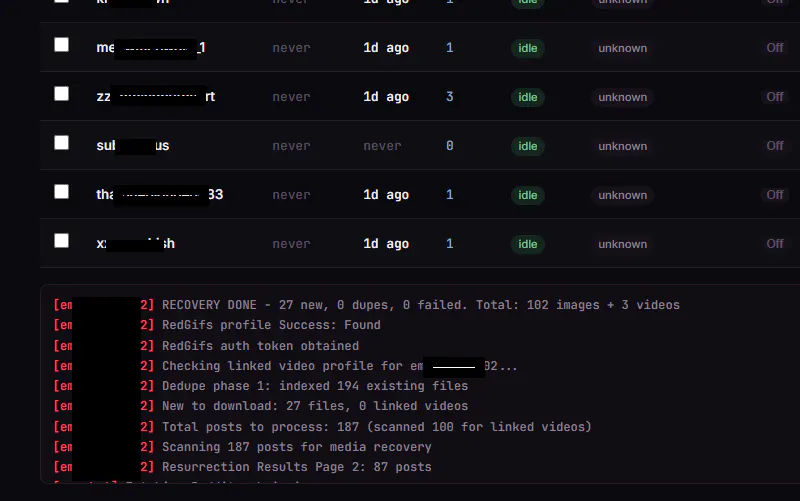Click the count 1 in the tha…33 row
Image resolution: width=800 pixels, height=501 pixels.
[449, 195]
